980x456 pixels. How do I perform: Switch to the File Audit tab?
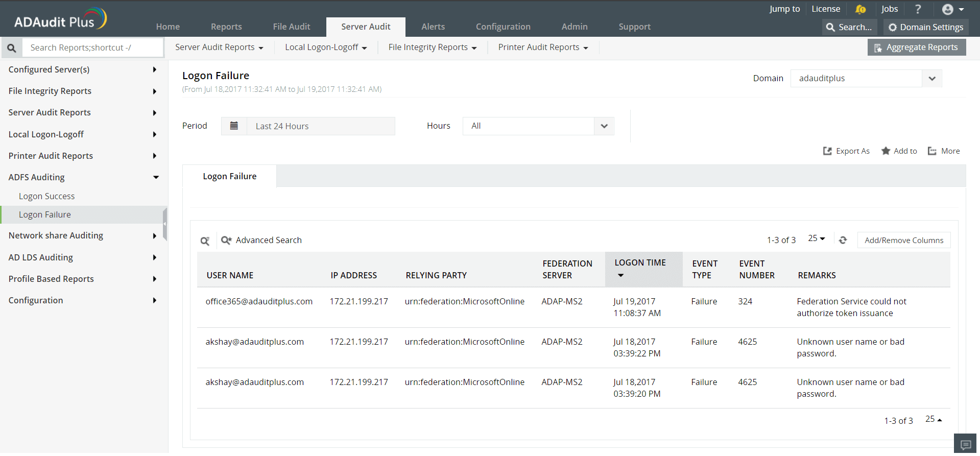pos(292,27)
